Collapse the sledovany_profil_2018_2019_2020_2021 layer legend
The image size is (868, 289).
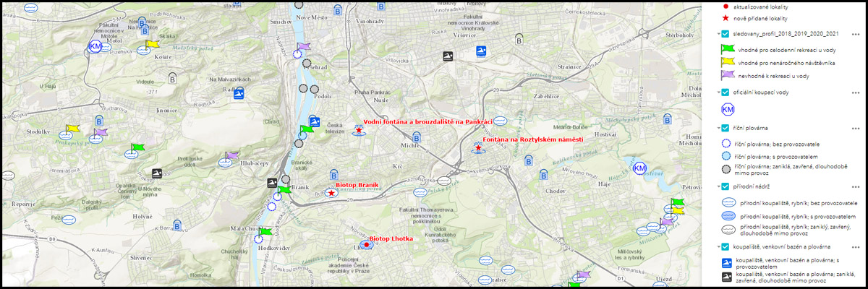pos(717,33)
